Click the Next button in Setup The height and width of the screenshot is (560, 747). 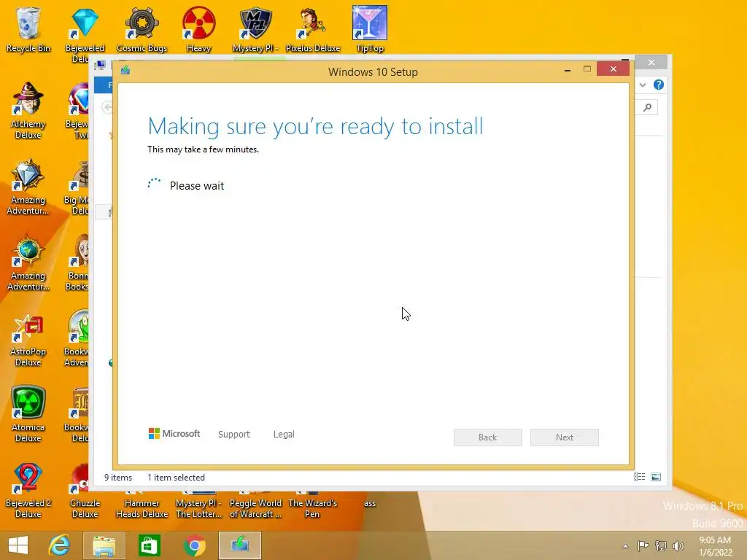point(565,437)
